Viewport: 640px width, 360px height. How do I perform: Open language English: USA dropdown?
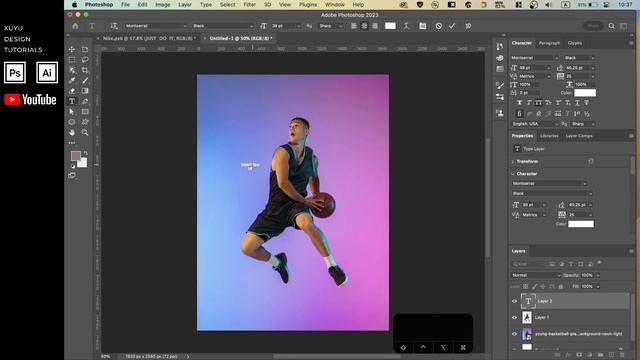[535, 124]
